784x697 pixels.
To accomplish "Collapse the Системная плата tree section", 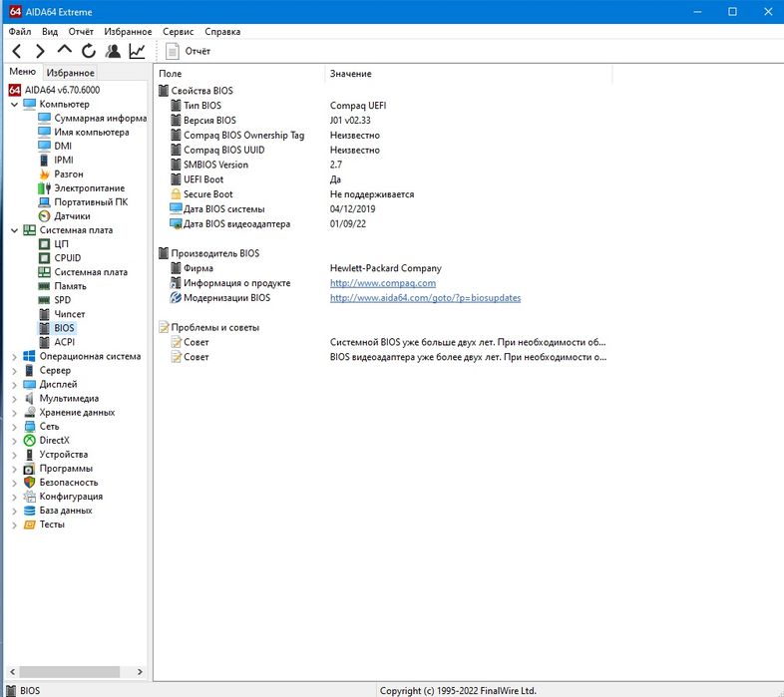I will click(x=15, y=230).
